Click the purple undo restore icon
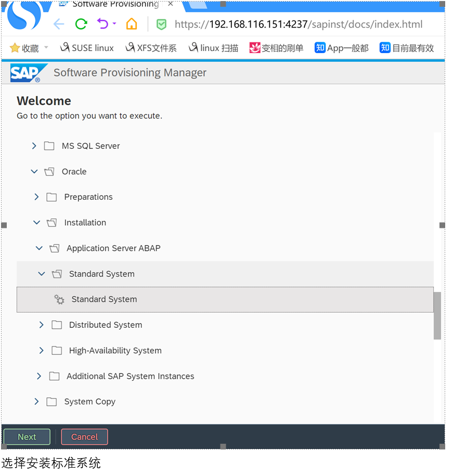This screenshot has width=453, height=476. (102, 23)
